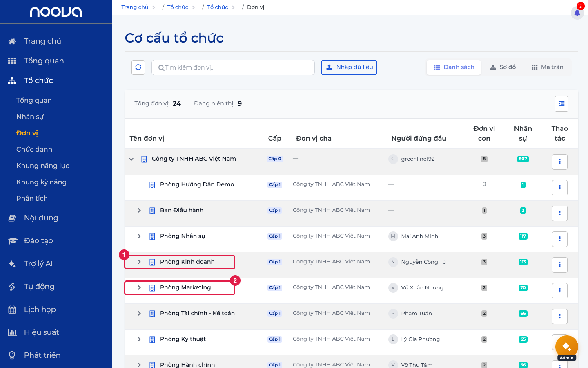Switch to the Danh sách view tab

tap(454, 67)
